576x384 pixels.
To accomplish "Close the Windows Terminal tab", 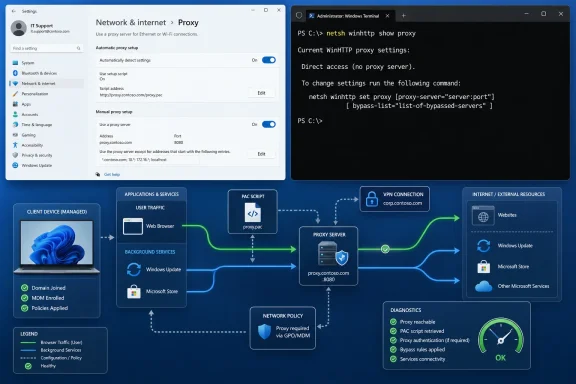I will point(387,16).
